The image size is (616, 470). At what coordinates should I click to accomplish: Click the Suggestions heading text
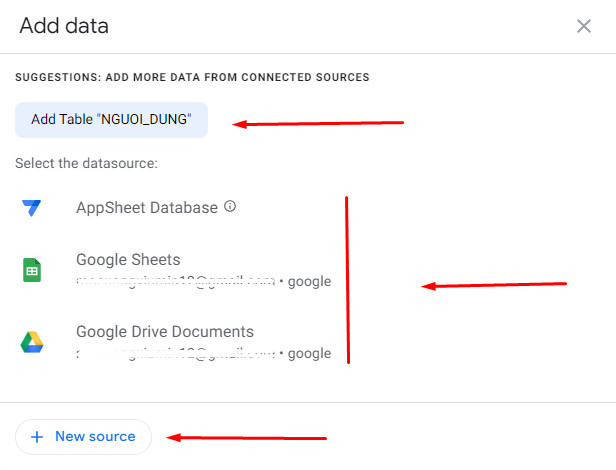[192, 77]
